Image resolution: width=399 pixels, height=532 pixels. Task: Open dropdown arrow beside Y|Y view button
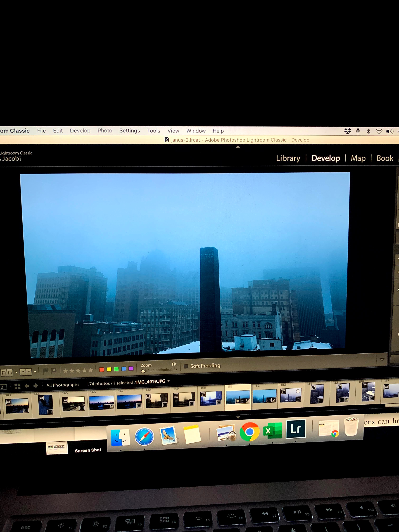(35, 372)
